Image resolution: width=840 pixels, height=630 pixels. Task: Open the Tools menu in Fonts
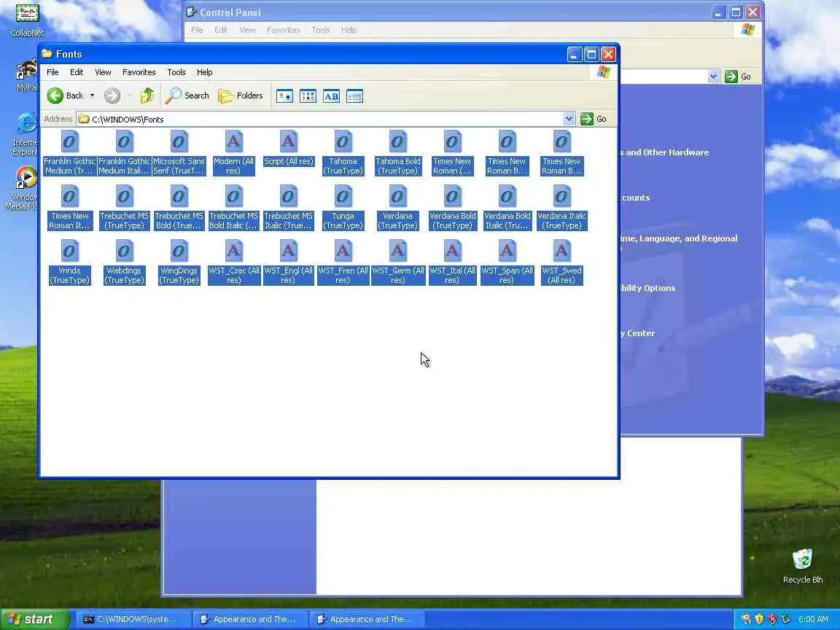pyautogui.click(x=176, y=72)
